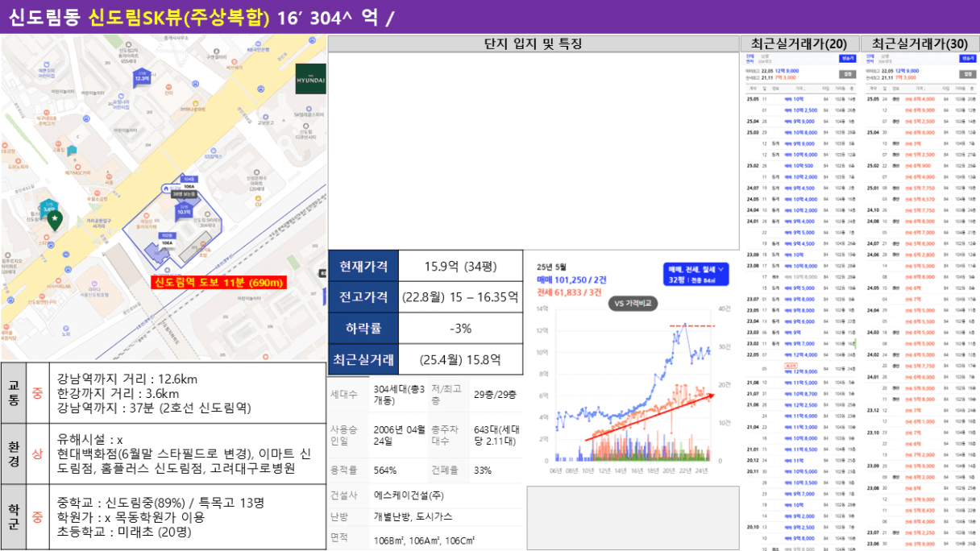Screen dimensions: 980x551
Task: Click the 전세 6억 4,000 row dated 25.05
Action: tap(920, 99)
